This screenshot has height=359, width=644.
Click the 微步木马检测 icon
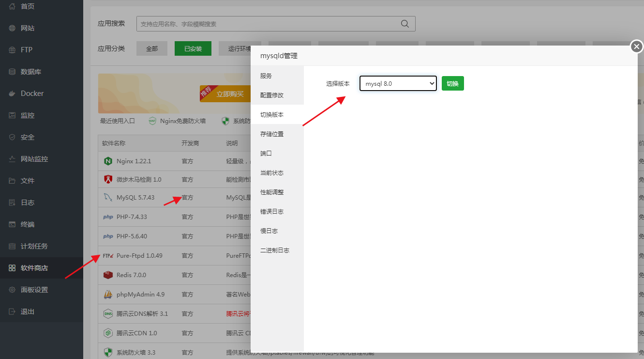(x=108, y=179)
